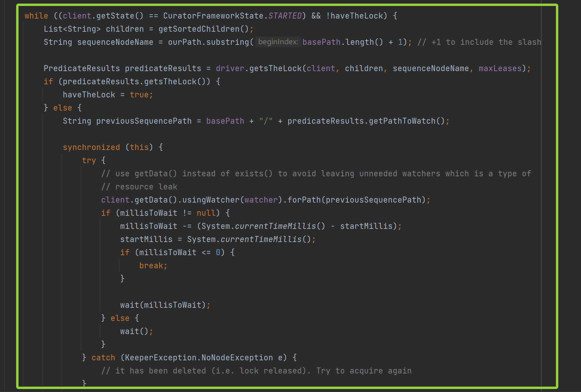Click the '+1 to include the slash' comment
Image resolution: width=581 pixels, height=392 pixels.
click(x=479, y=42)
